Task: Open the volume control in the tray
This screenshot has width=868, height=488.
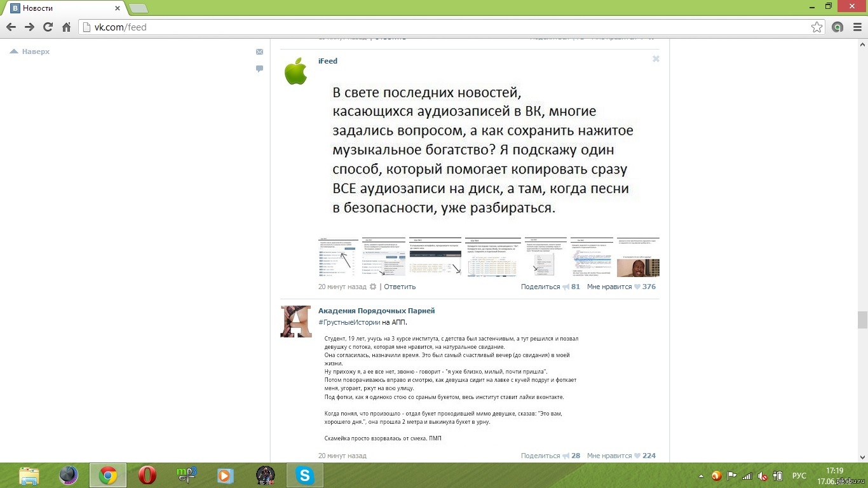Action: click(x=763, y=476)
